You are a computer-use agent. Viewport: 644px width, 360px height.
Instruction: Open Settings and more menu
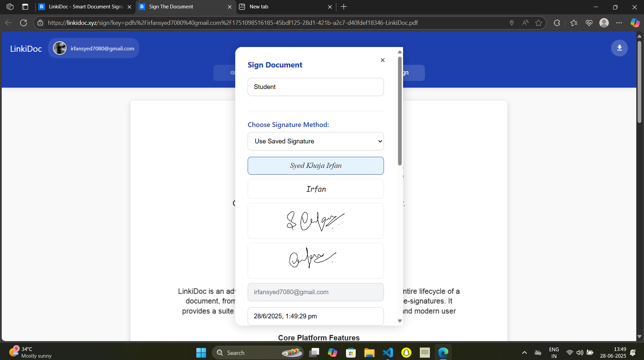point(619,23)
